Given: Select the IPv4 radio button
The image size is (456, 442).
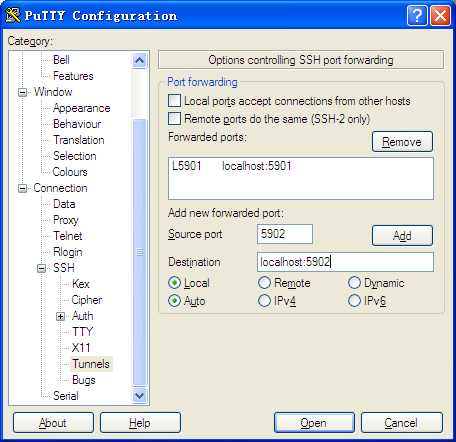Looking at the screenshot, I should tap(264, 301).
